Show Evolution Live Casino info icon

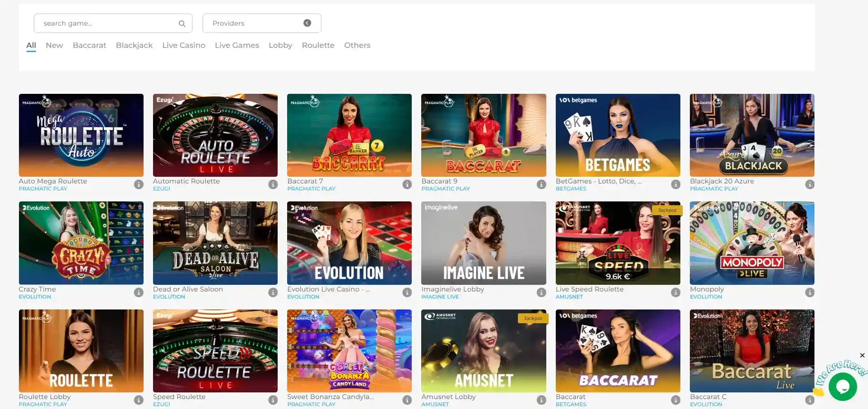coord(407,292)
